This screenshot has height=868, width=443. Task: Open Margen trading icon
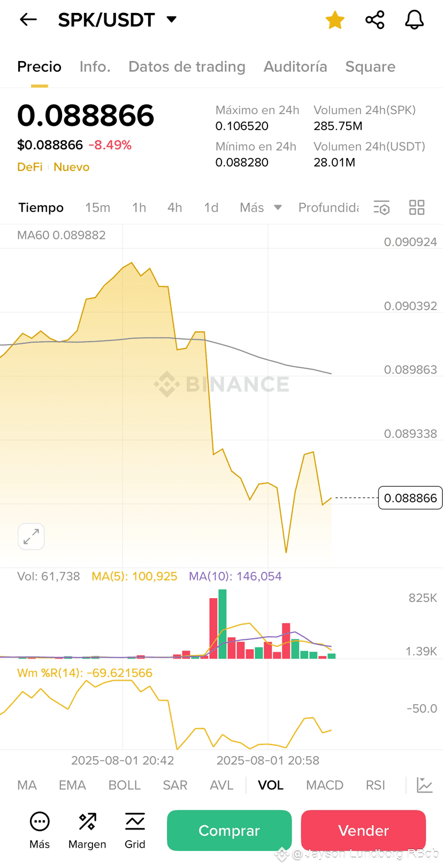click(87, 831)
